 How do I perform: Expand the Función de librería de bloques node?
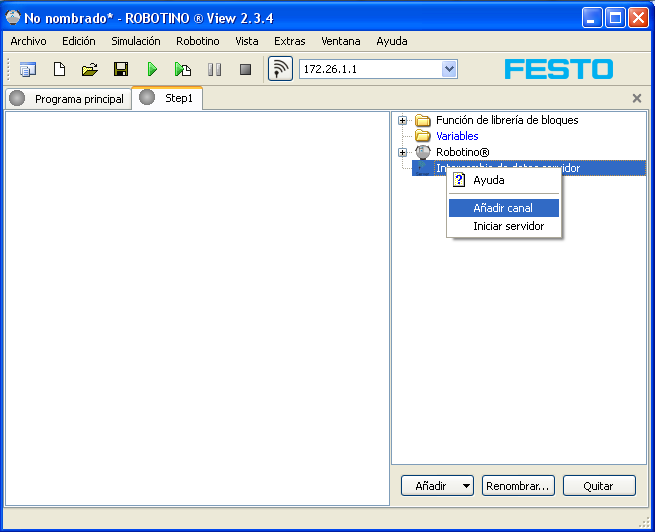click(x=402, y=120)
